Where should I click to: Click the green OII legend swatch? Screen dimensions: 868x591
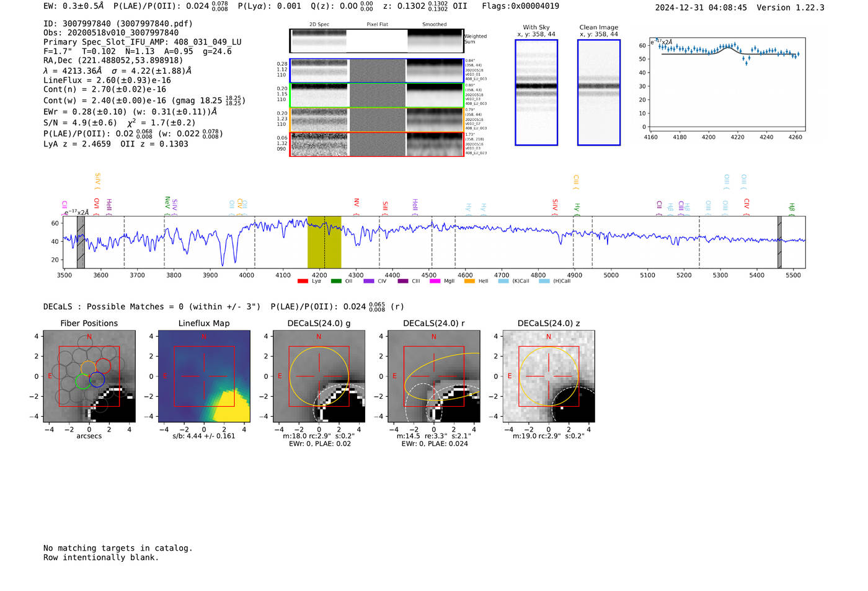coord(336,282)
